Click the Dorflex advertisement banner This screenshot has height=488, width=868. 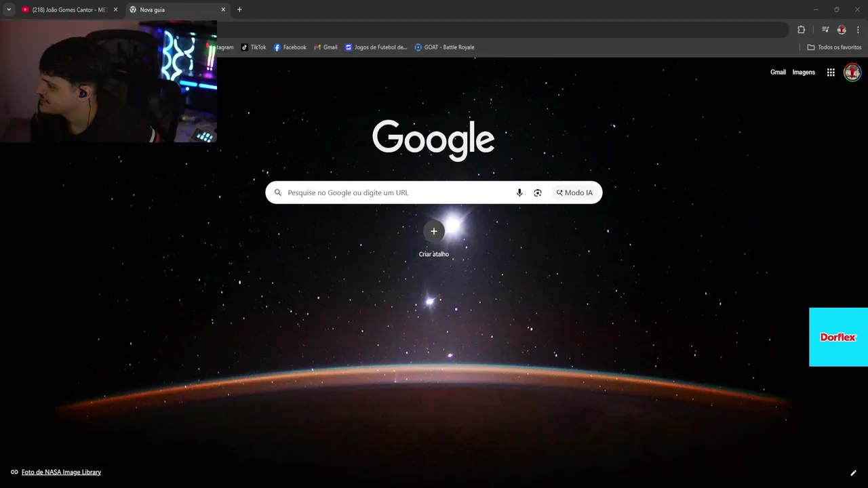click(838, 337)
